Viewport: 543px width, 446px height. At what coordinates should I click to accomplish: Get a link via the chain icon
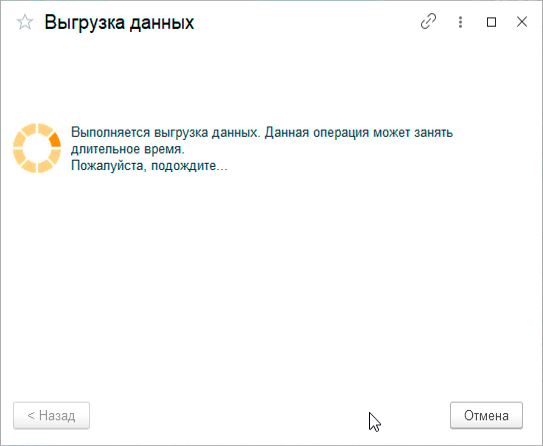pos(428,22)
